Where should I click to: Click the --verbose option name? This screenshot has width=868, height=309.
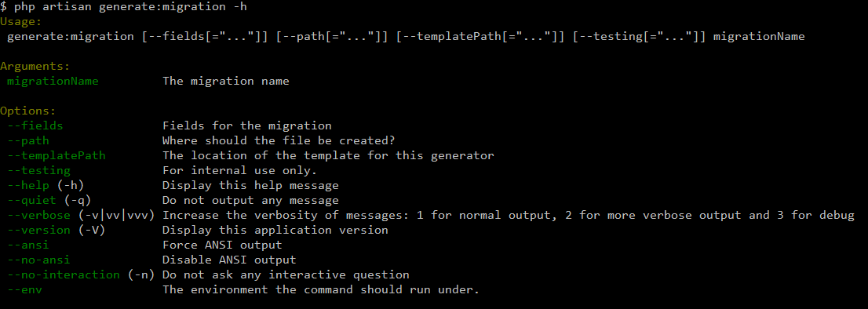(38, 215)
